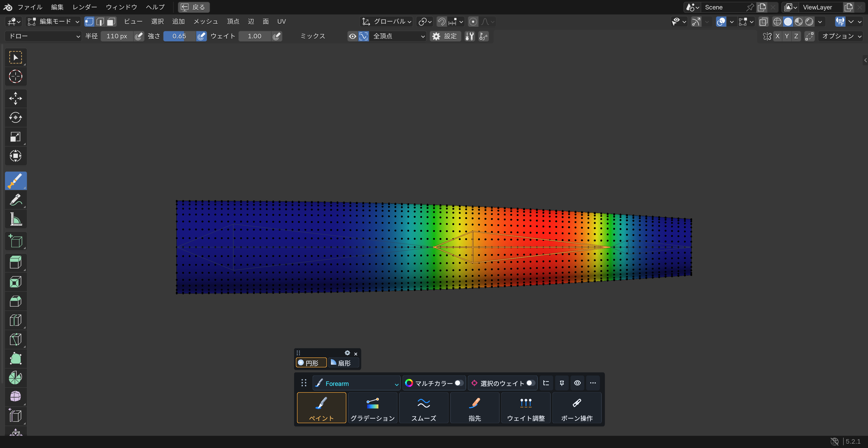
Task: Click the 設定 gear button
Action: 445,36
